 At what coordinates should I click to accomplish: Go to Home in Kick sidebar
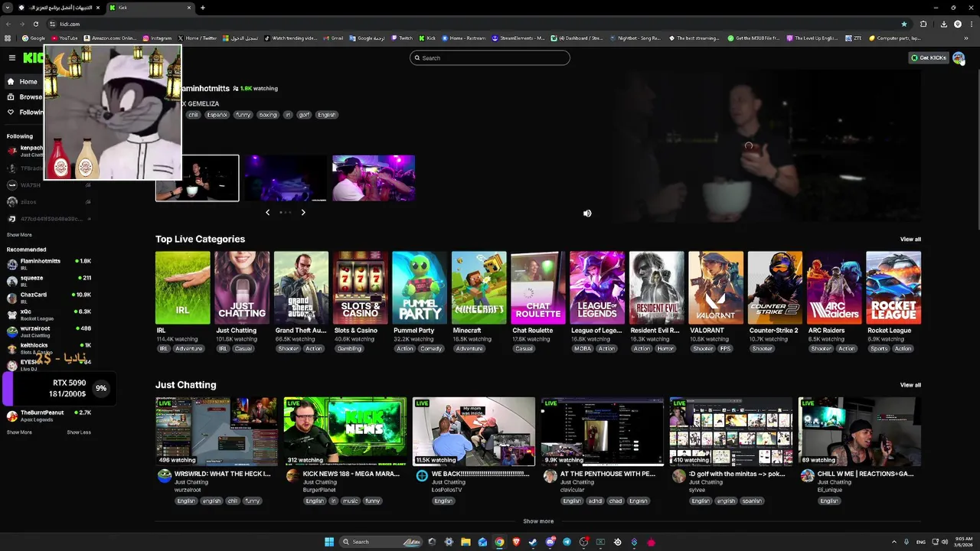[22, 81]
